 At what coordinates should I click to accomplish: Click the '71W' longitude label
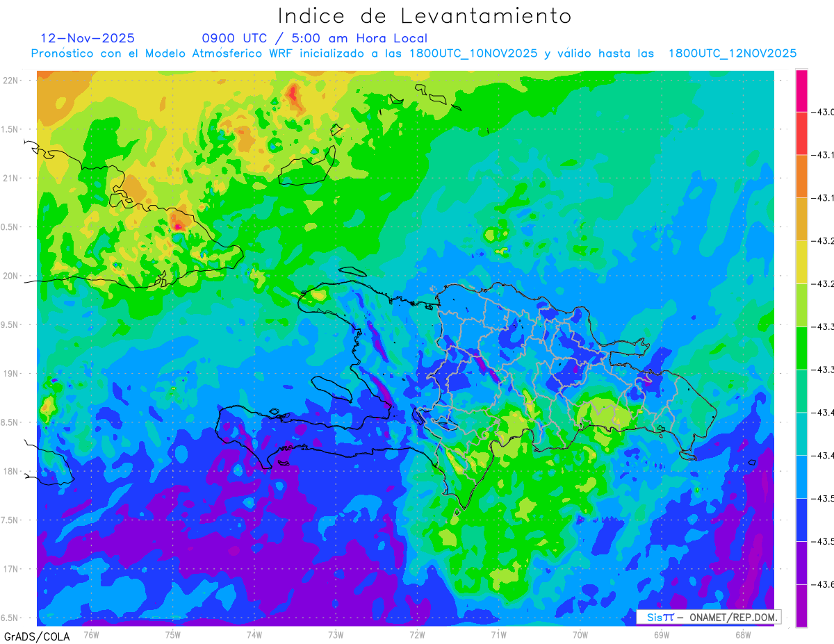click(498, 634)
